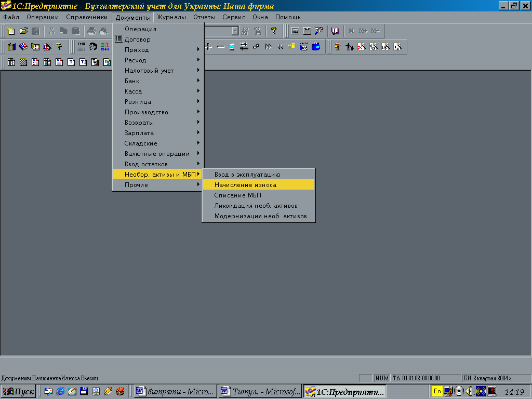Image resolution: width=532 pixels, height=399 pixels.
Task: Select Договор from the Документы menu
Action: click(x=158, y=39)
